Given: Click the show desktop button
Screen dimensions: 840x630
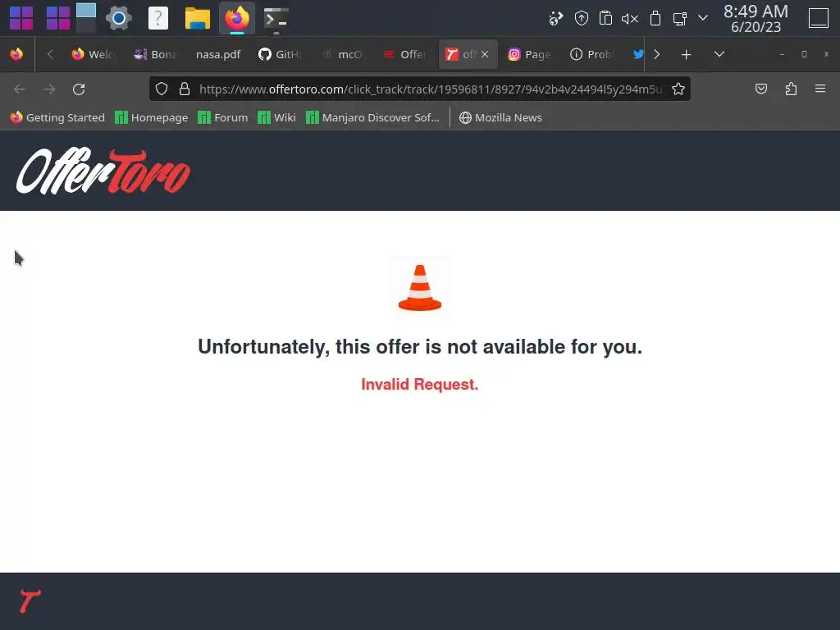Looking at the screenshot, I should [x=819, y=18].
